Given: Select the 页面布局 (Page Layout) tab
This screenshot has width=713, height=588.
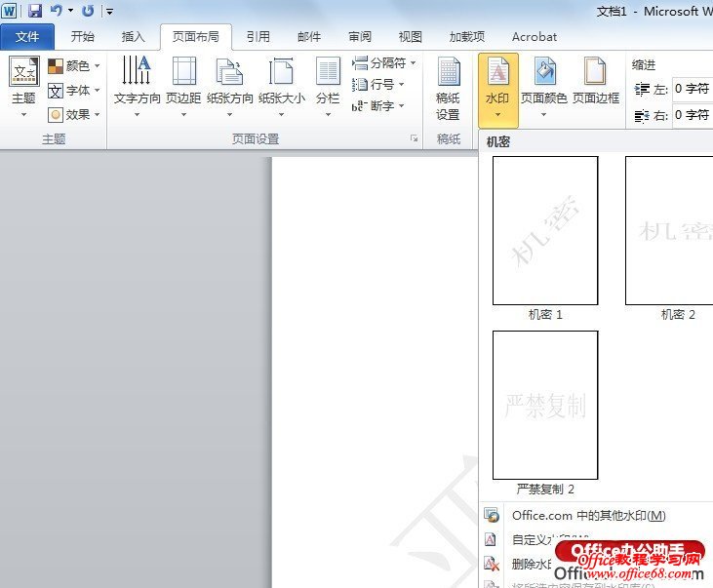Looking at the screenshot, I should (196, 37).
